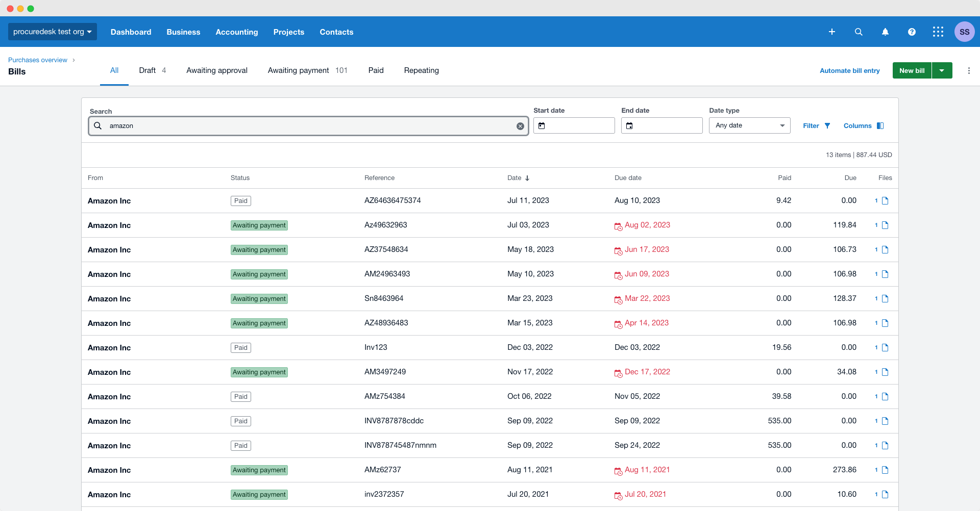Clear the amazon search using the x icon
This screenshot has height=511, width=980.
[x=520, y=125]
